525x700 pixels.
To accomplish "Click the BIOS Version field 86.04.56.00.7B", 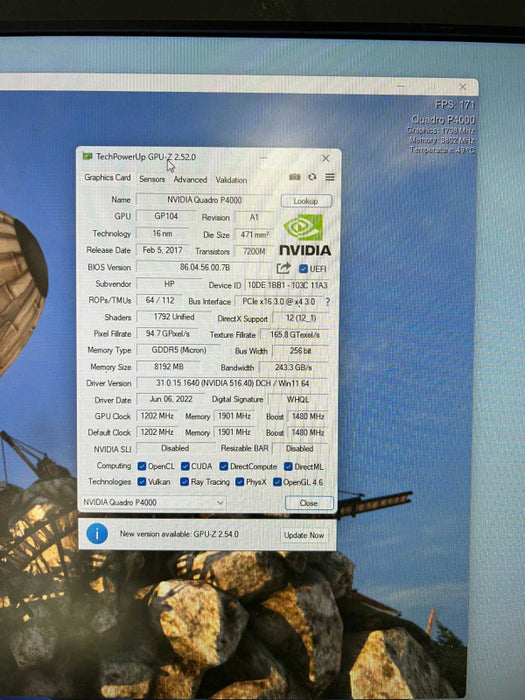I will point(205,267).
